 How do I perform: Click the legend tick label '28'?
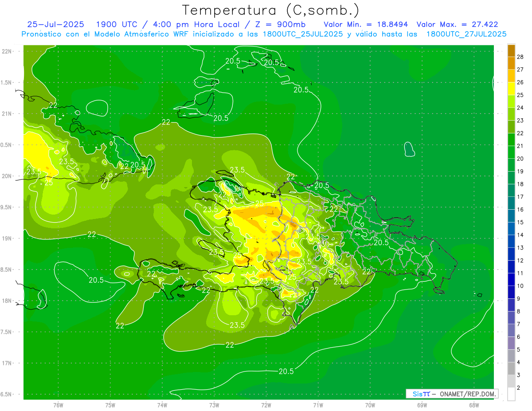521,57
